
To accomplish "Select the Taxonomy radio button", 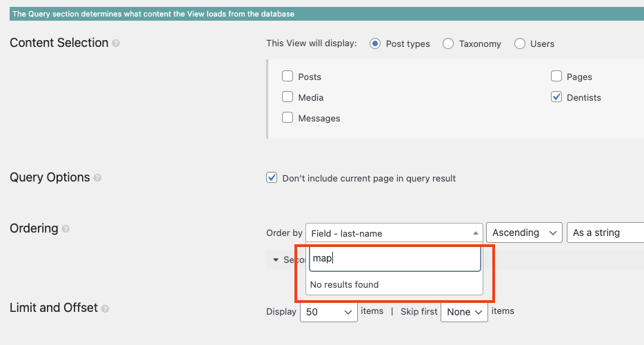I will [448, 43].
